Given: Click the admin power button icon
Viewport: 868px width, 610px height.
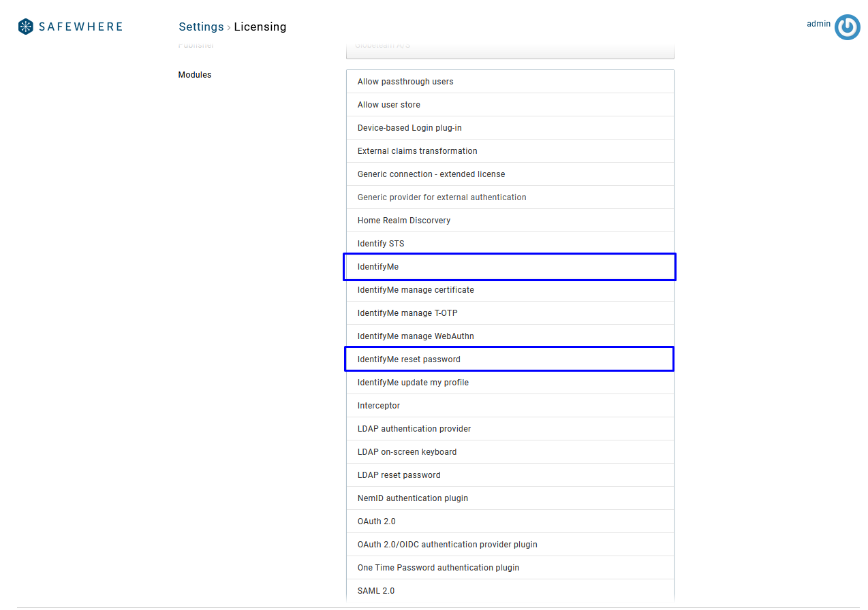Looking at the screenshot, I should 847,27.
